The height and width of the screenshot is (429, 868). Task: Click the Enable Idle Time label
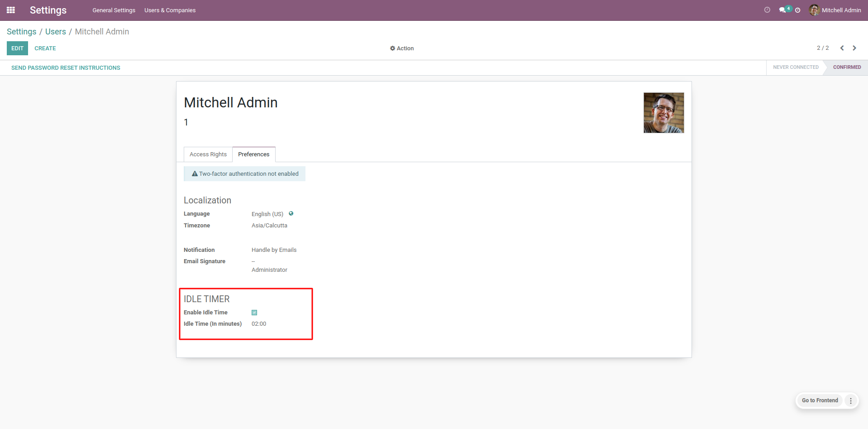tap(205, 313)
